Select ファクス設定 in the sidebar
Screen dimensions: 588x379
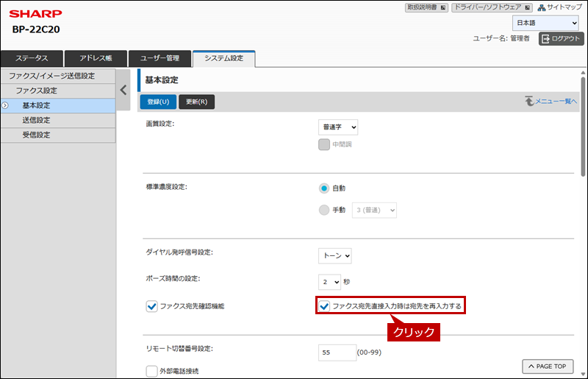click(58, 91)
